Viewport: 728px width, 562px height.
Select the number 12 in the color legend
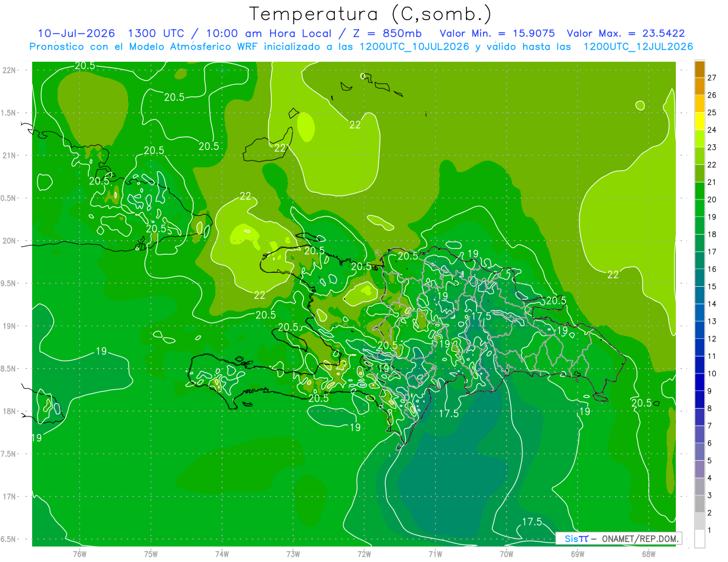click(x=712, y=339)
